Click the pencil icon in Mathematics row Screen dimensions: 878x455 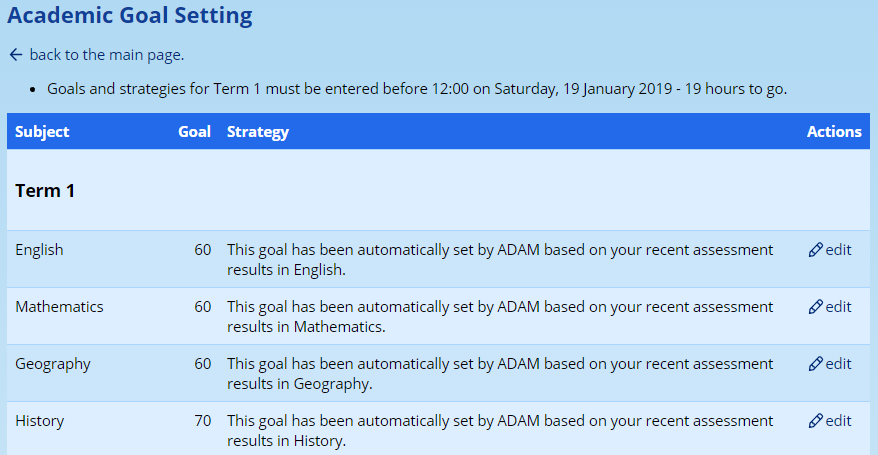point(815,307)
